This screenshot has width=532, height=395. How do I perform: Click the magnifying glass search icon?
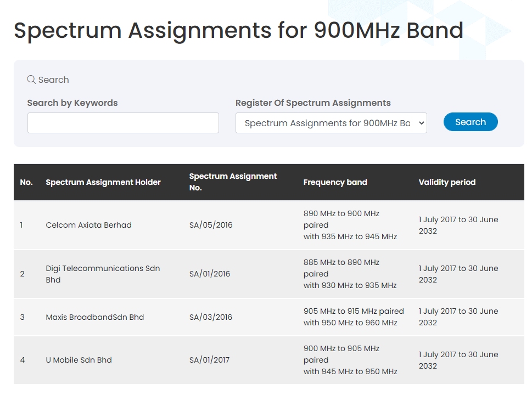(x=31, y=80)
